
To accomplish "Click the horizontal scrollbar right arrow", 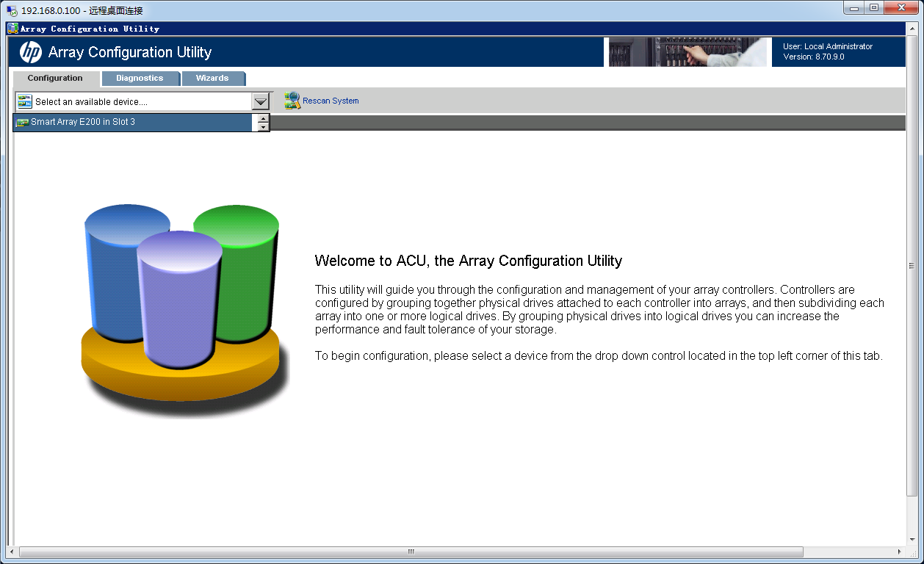I will [900, 552].
